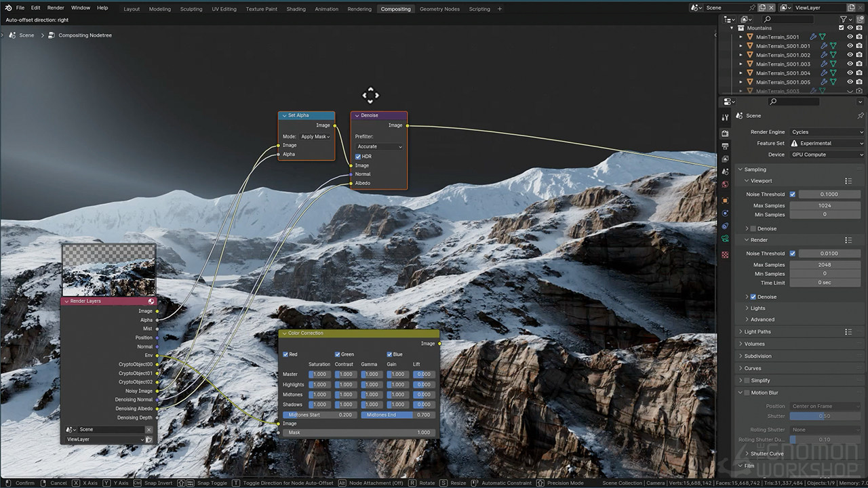Open the Object Data properties green icon
This screenshot has width=868, height=488.
(x=725, y=239)
